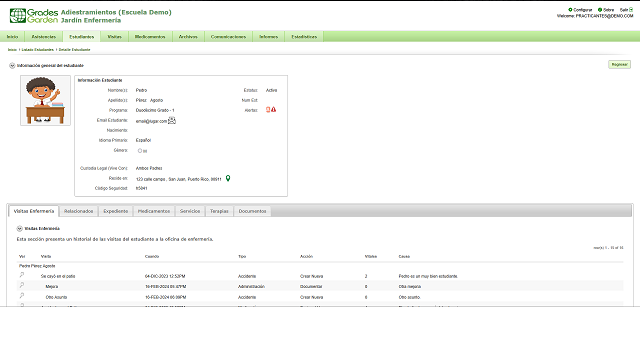The image size is (640, 360).
Task: Switch to the Terapias tab
Action: tap(219, 211)
